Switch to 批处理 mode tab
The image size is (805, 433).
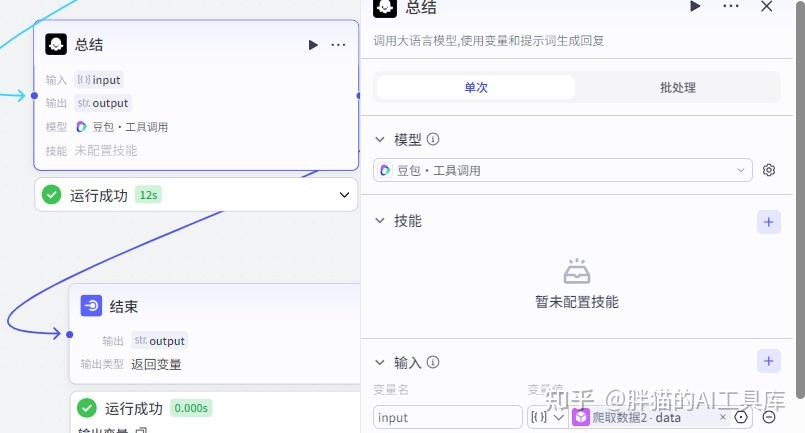(678, 87)
